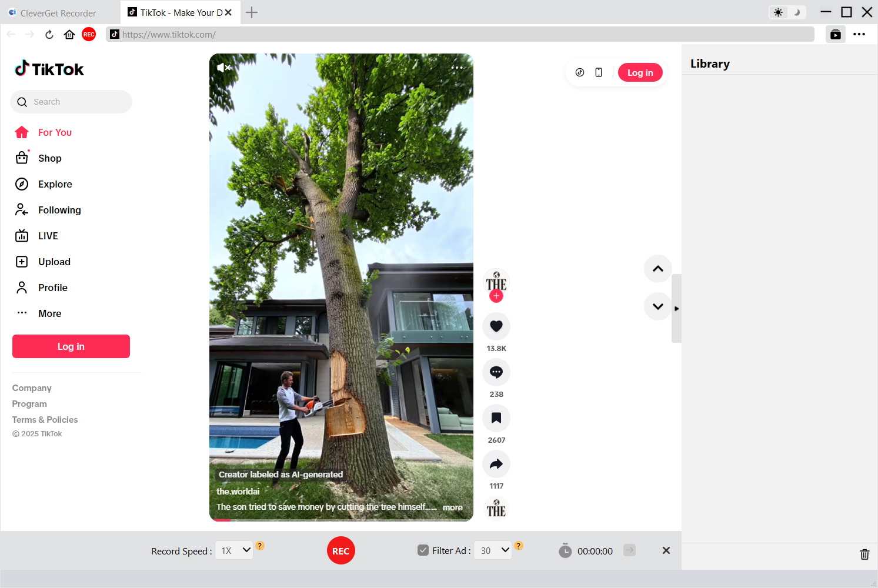
Task: Click the Creator labeled as AI-generated tag
Action: pyautogui.click(x=281, y=475)
